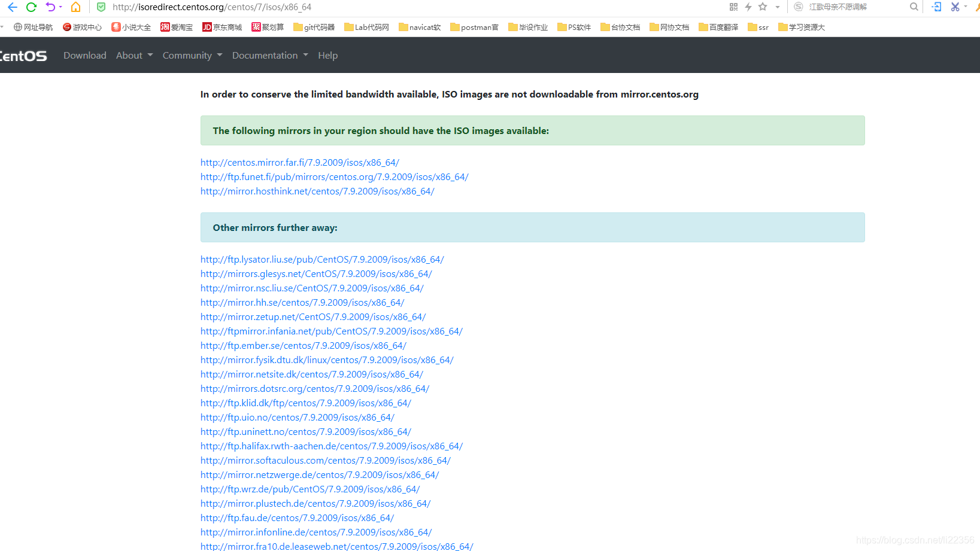Open the dropdown beside the purple undo arrow
The width and height of the screenshot is (980, 551).
tap(60, 7)
